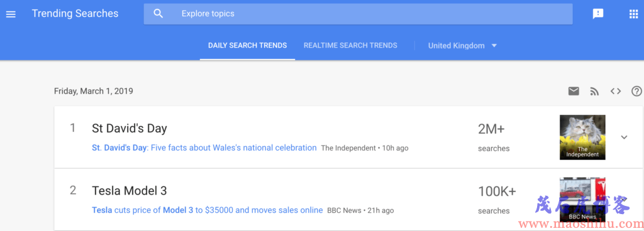644x231 pixels.
Task: Switch to Daily Search Trends tab
Action: tap(247, 45)
